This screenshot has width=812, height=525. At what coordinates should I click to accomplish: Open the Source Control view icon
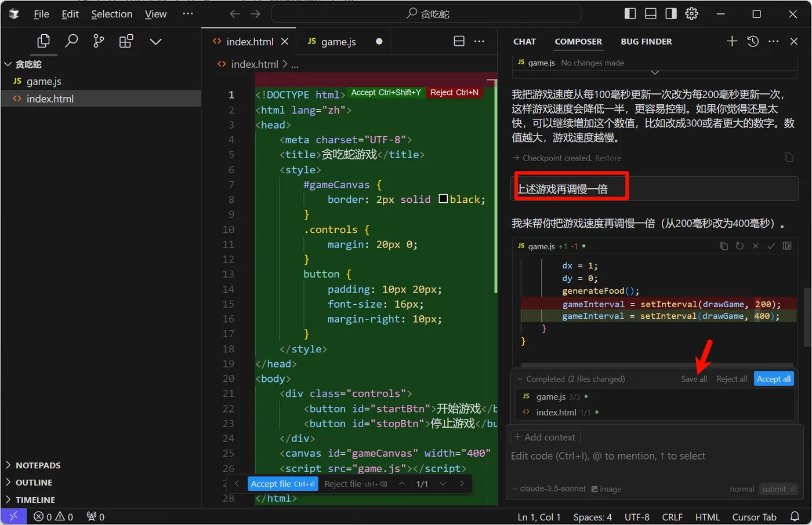pyautogui.click(x=99, y=41)
